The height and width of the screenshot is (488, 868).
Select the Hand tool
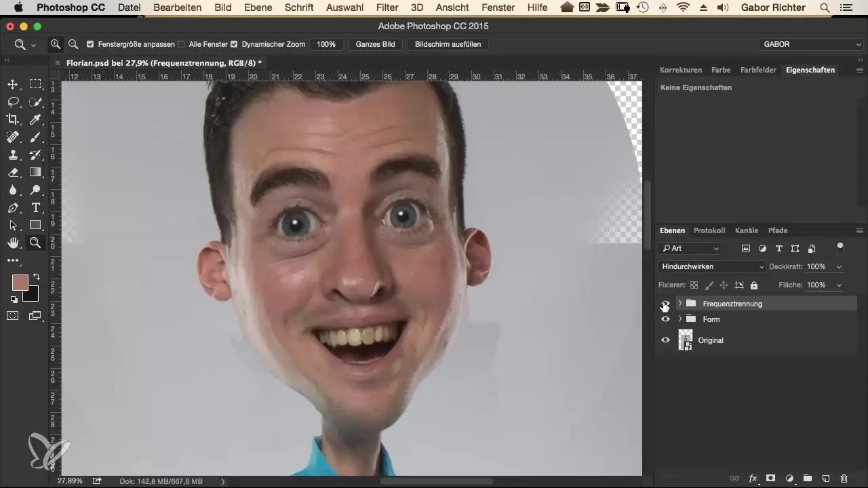12,243
